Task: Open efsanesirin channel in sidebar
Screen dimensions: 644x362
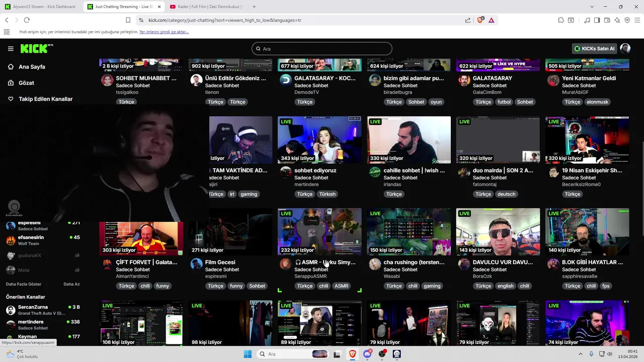Action: (x=43, y=240)
